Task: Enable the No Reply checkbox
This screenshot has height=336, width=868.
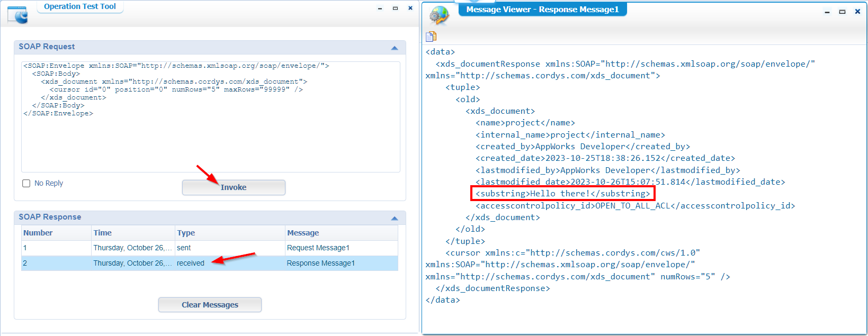Action: point(26,184)
